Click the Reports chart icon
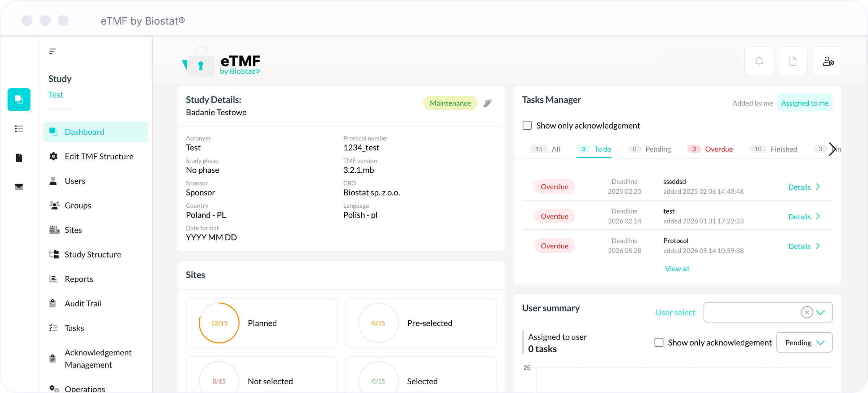Image resolution: width=868 pixels, height=393 pixels. pos(53,279)
